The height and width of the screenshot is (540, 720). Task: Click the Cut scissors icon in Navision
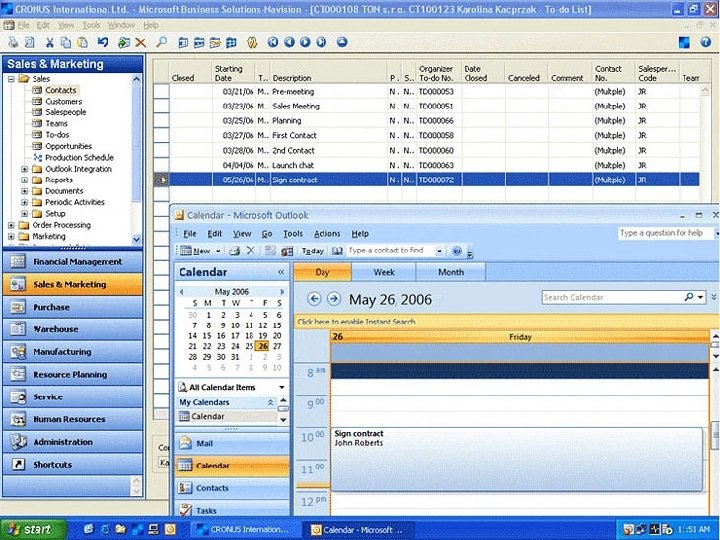(50, 43)
